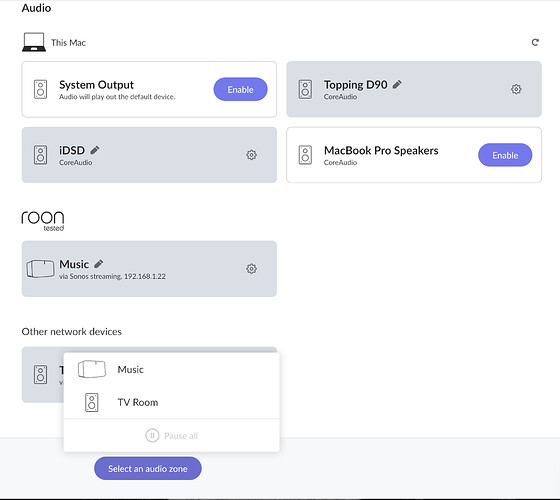
Task: Click speaker icon beside TV Room in popup
Action: pos(92,402)
